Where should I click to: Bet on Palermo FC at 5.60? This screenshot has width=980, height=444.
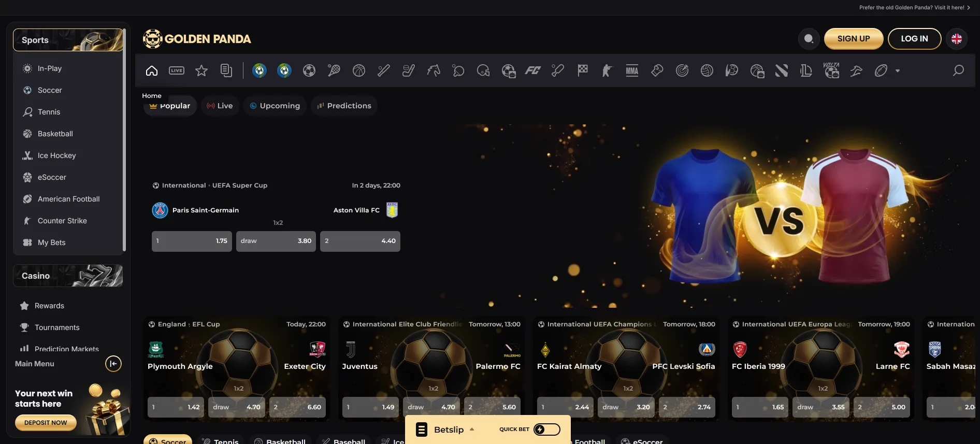coord(492,407)
